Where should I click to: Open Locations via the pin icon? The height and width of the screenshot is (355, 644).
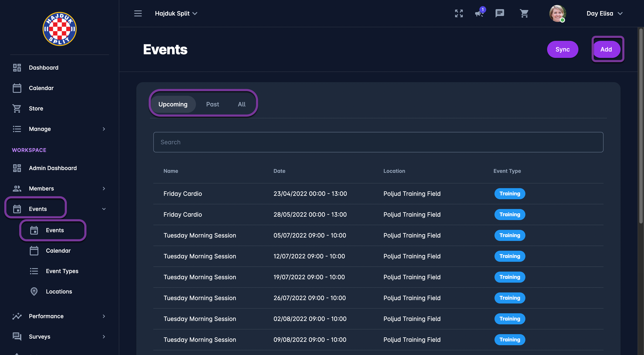(34, 291)
